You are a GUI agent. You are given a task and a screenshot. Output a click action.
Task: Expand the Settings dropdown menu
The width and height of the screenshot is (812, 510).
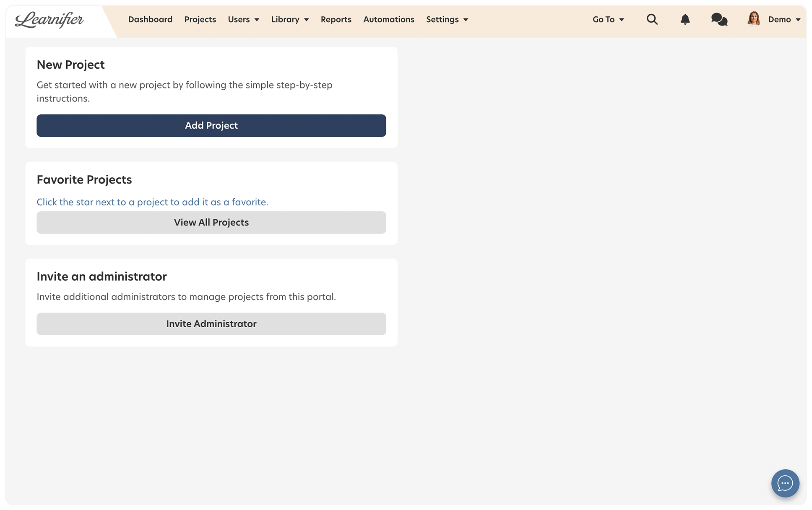447,19
